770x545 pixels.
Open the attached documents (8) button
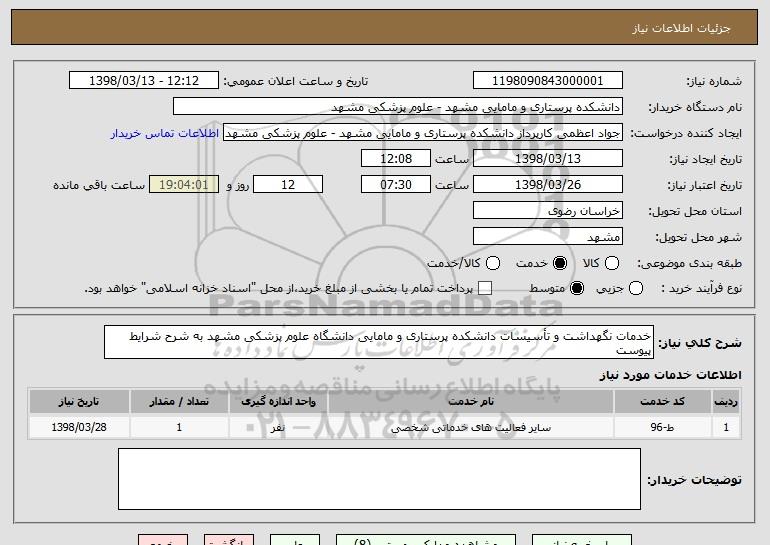click(426, 540)
